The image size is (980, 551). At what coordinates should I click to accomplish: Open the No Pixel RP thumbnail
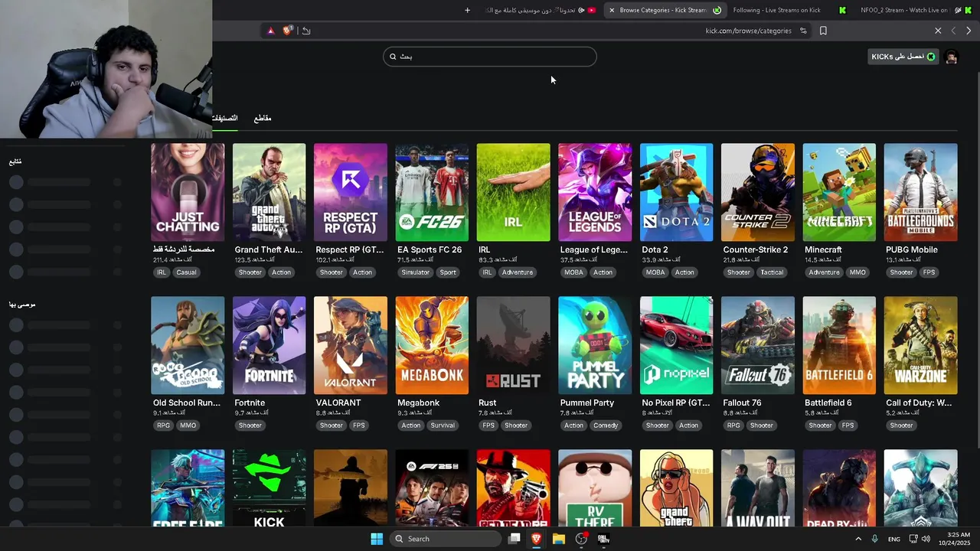[x=676, y=345]
